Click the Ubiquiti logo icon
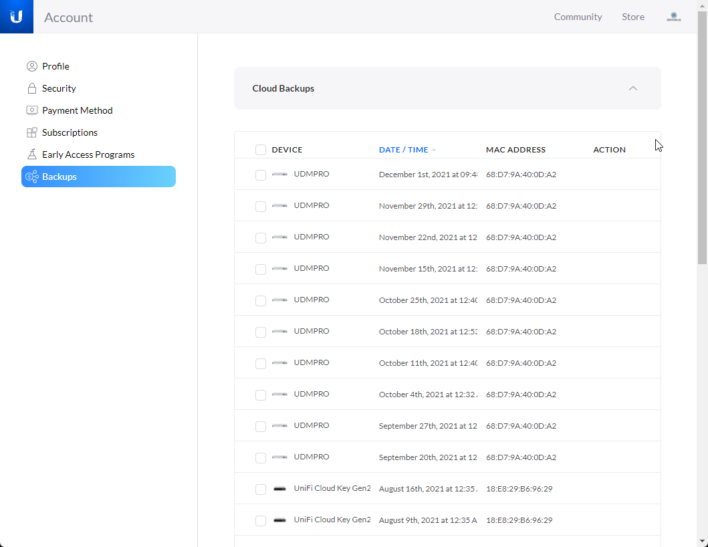The image size is (708, 547). 16,17
